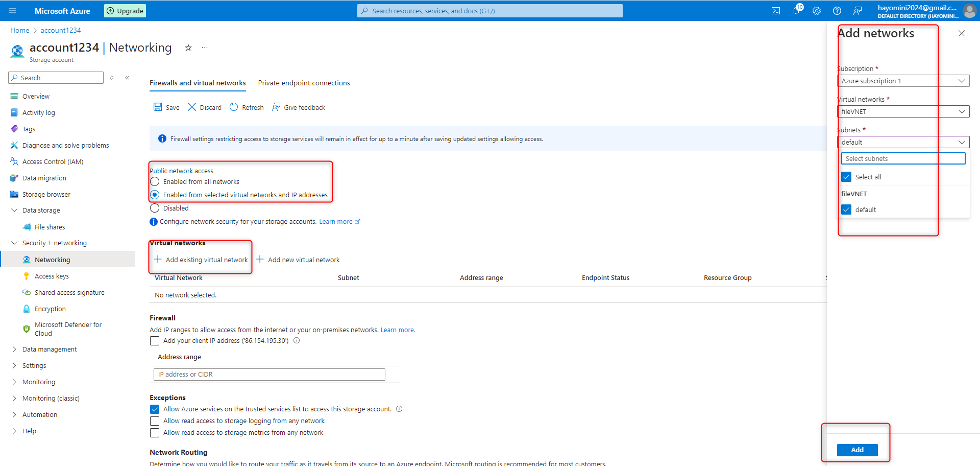This screenshot has width=980, height=466.
Task: Favorite this page with the star icon
Action: tap(188, 48)
